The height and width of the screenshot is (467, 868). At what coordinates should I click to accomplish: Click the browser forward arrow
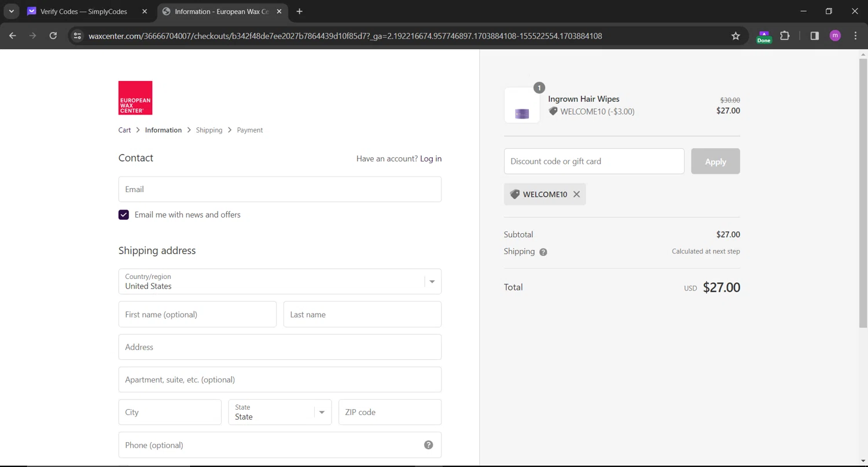pos(33,36)
